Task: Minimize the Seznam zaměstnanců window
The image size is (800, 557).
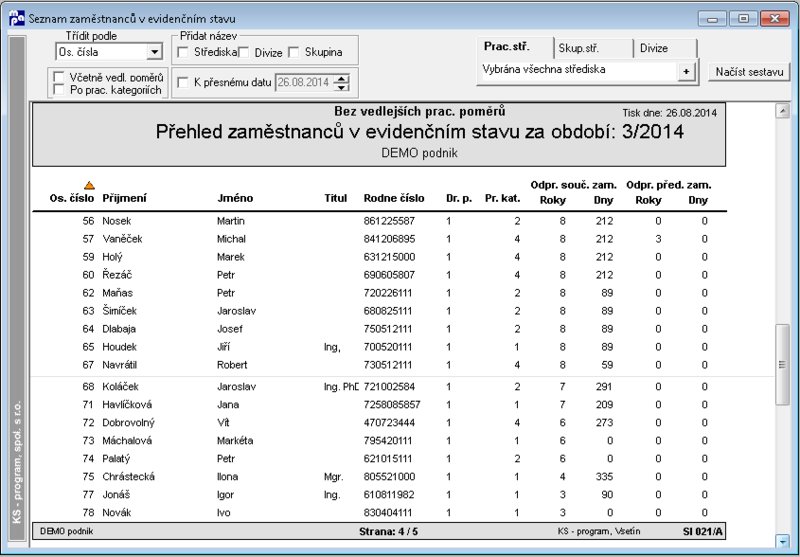Action: [x=713, y=19]
